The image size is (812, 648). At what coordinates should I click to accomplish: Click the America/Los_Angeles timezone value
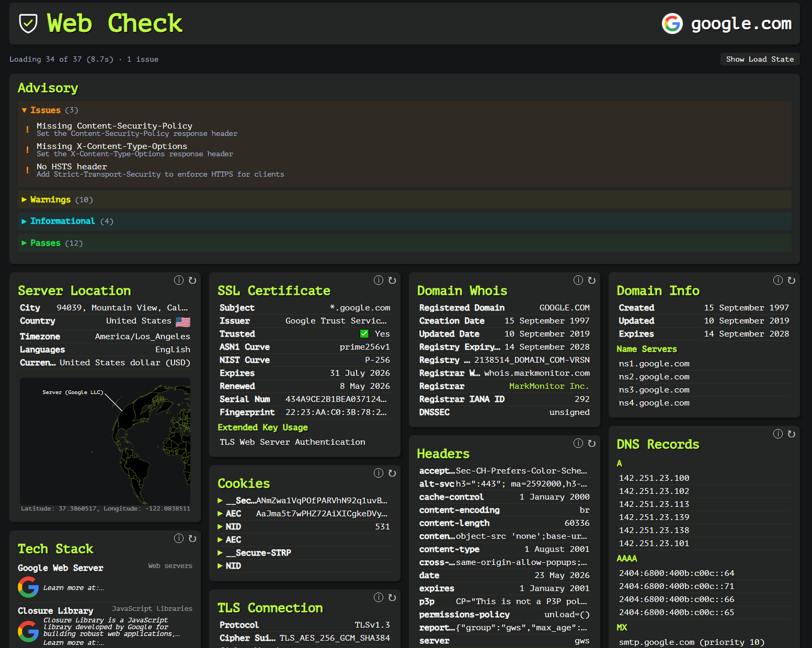point(143,337)
